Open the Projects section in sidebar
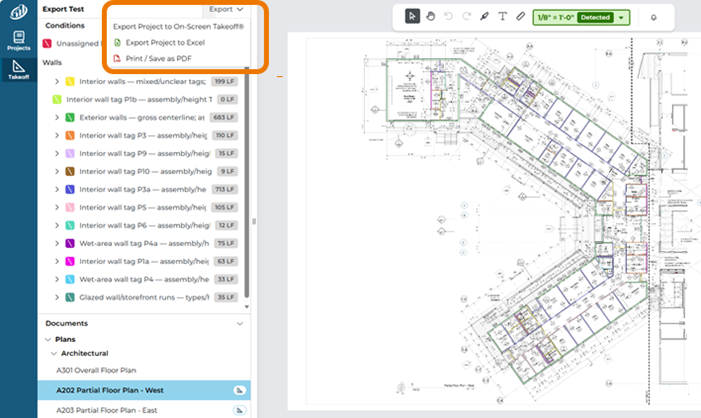 (x=18, y=40)
